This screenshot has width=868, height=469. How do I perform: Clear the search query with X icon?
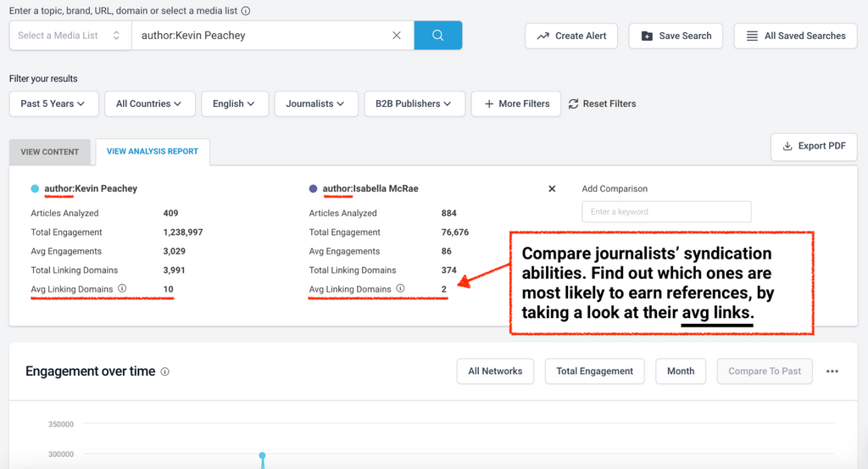(396, 36)
